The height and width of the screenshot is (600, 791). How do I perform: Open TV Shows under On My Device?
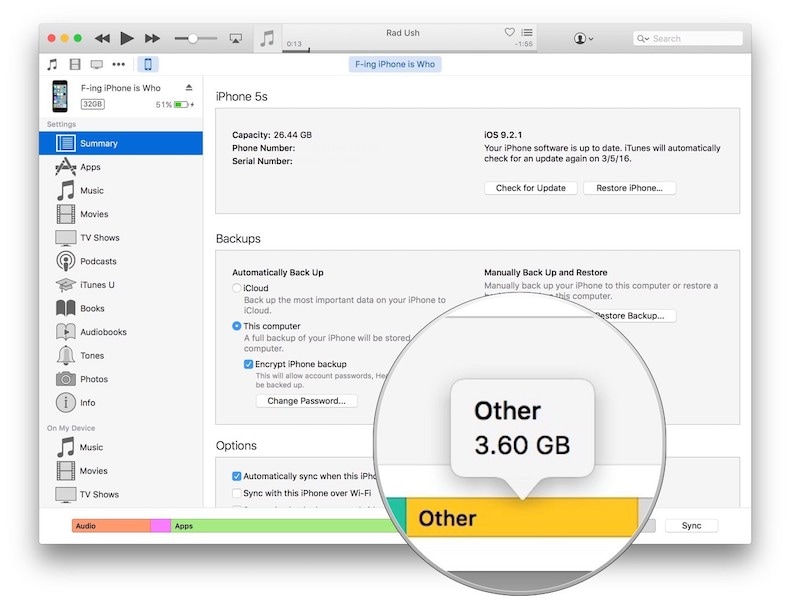pos(121,495)
